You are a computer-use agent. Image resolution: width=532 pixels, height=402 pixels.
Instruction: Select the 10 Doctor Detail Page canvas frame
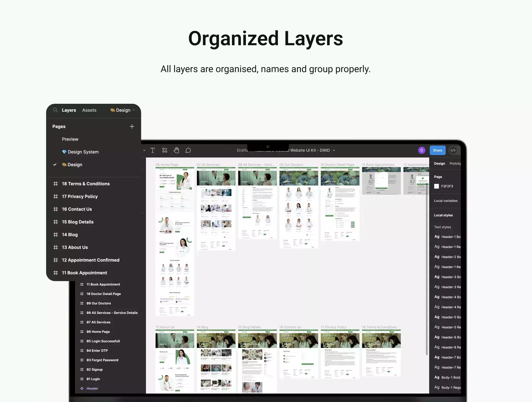click(x=340, y=204)
